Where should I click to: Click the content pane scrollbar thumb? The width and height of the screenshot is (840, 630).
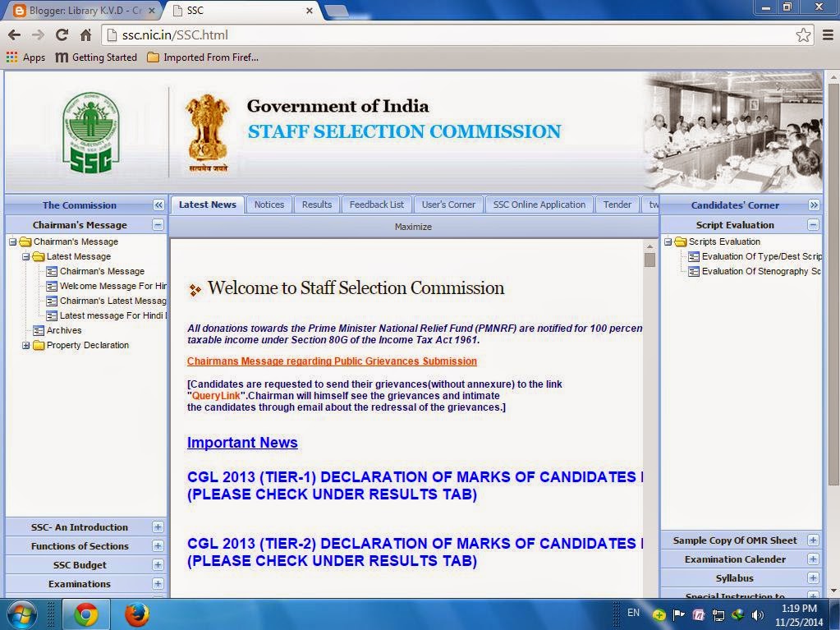[x=650, y=260]
